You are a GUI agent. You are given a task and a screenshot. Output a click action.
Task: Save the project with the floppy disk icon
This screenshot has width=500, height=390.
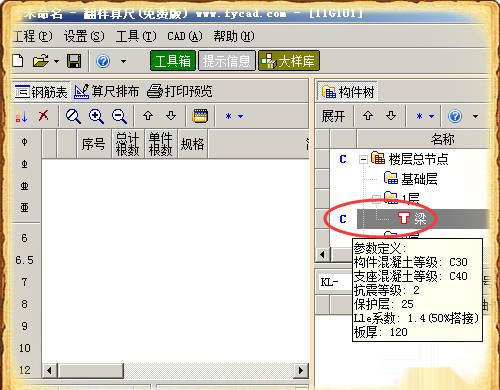[x=74, y=61]
